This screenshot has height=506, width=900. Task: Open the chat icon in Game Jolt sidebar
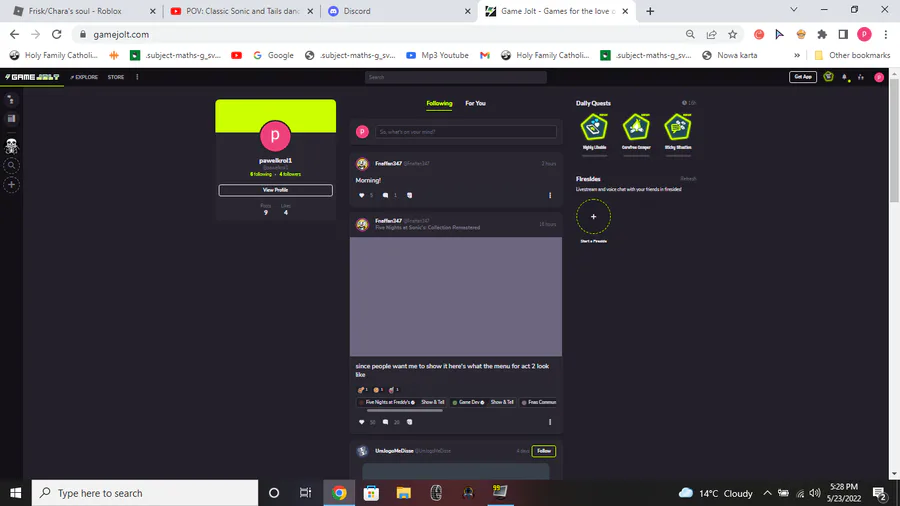tap(11, 100)
